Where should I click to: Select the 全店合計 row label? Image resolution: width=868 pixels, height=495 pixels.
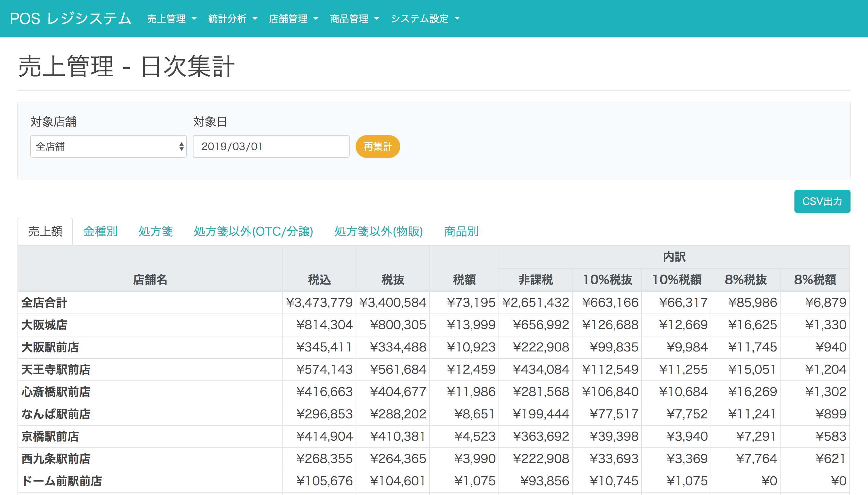point(44,303)
